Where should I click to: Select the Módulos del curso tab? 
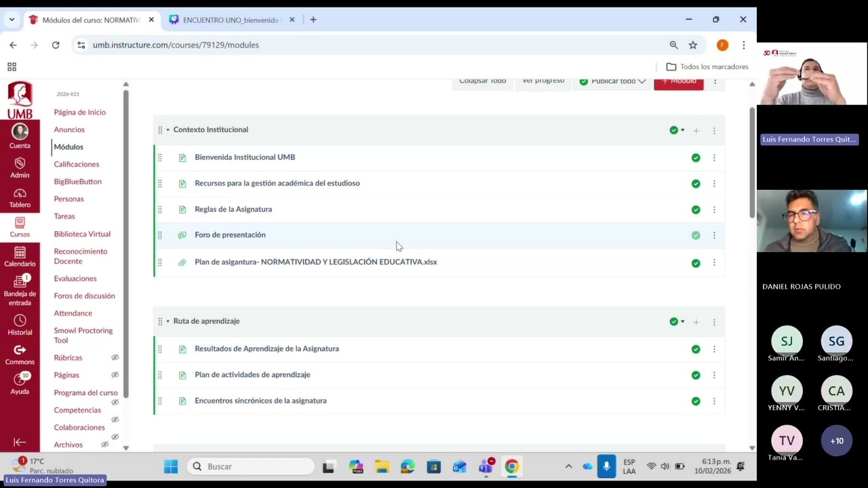[x=90, y=20]
